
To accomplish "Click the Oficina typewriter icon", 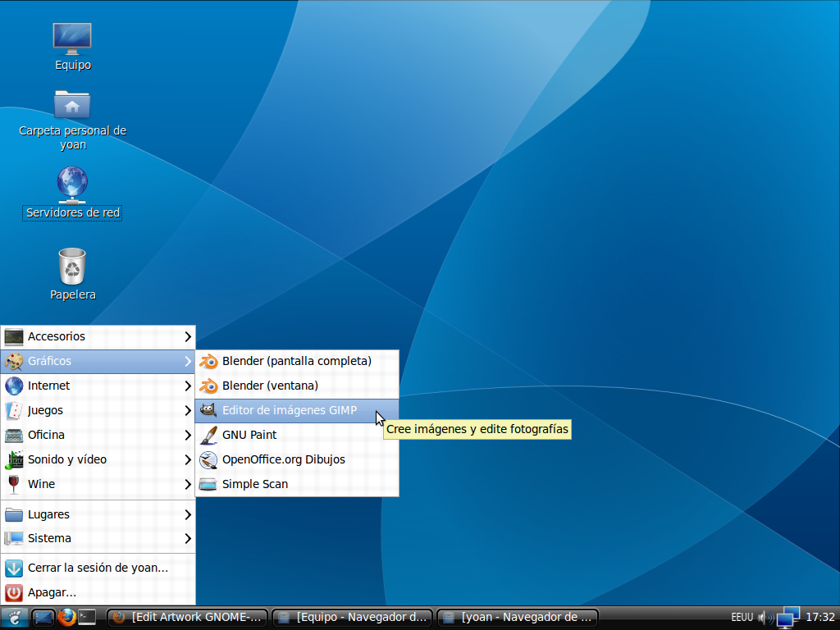I will (x=14, y=435).
